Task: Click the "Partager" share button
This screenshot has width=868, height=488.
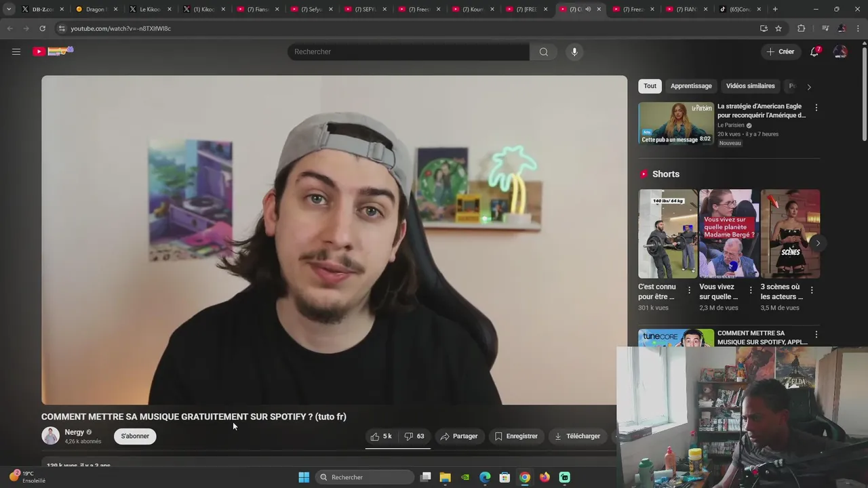Action: 459,436
